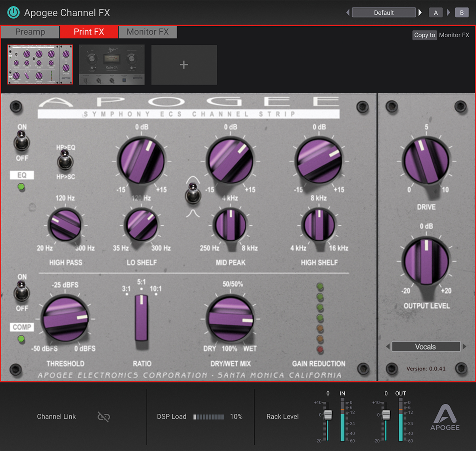Open the Default preset dropdown
Screen dimensions: 476x451
pos(384,12)
